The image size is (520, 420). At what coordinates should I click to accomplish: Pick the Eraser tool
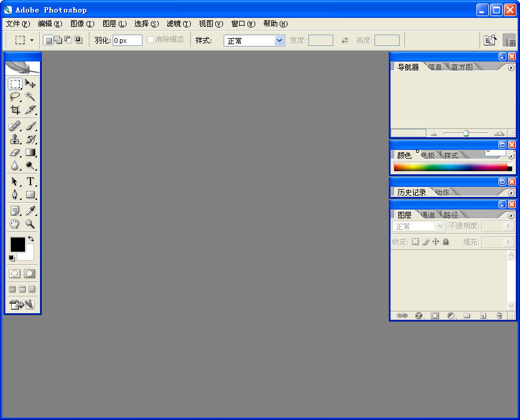point(15,153)
